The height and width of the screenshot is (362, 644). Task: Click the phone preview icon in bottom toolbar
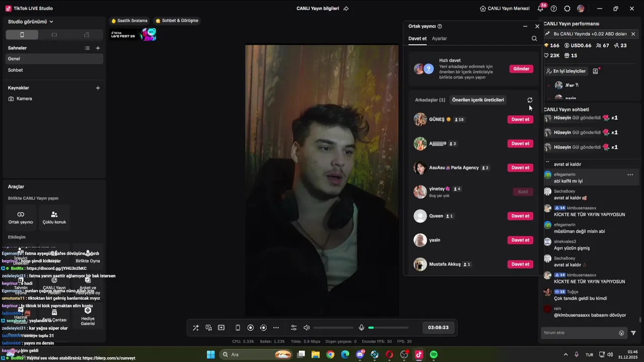(238, 328)
